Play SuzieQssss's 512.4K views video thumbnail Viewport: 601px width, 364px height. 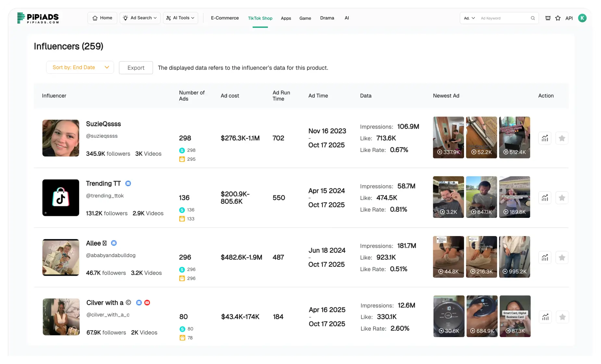(x=514, y=137)
